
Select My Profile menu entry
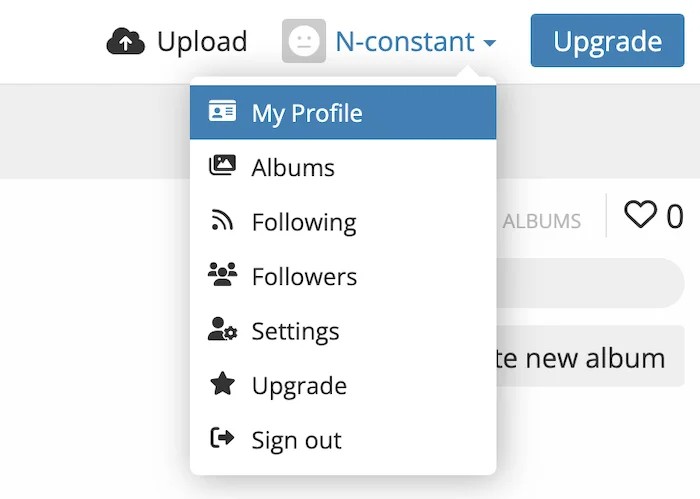tap(343, 112)
